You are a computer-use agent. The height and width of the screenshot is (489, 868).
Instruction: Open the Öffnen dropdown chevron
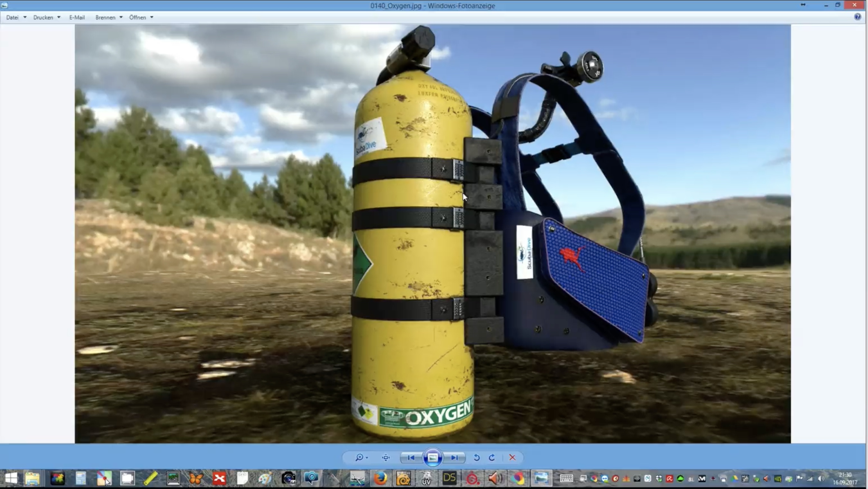tap(151, 17)
